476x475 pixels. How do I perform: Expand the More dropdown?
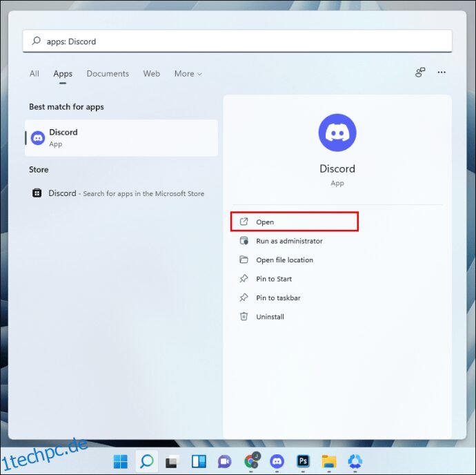188,74
